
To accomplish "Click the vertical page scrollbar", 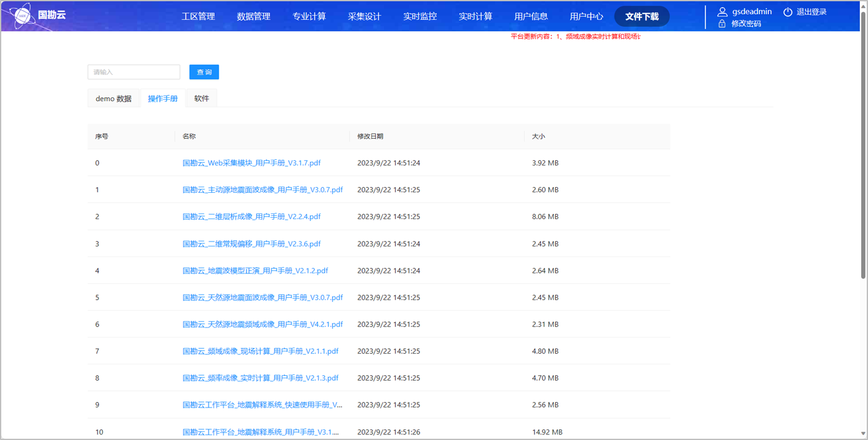I will 863,150.
